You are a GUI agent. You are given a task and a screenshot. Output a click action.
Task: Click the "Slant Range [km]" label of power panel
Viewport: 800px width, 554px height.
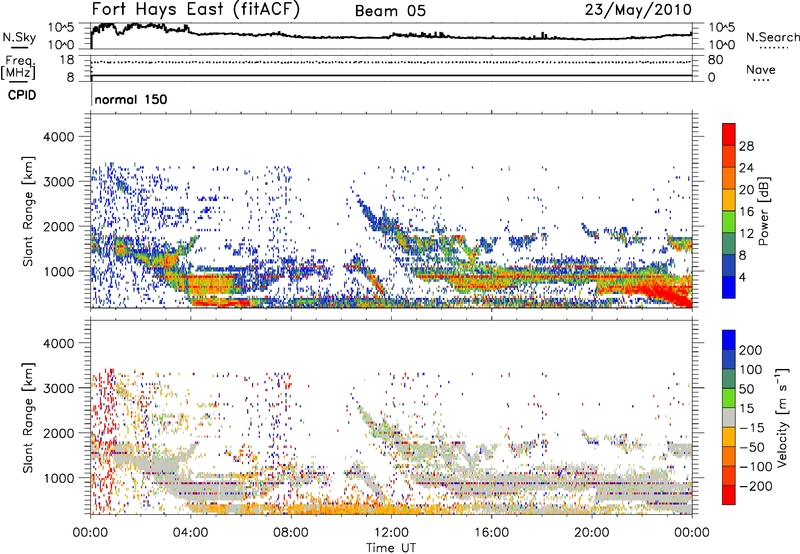(x=28, y=211)
